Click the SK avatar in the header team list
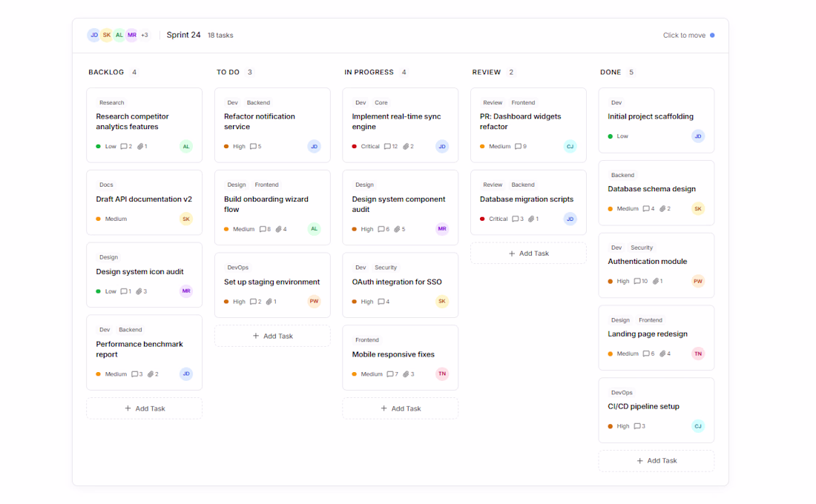 pos(107,35)
